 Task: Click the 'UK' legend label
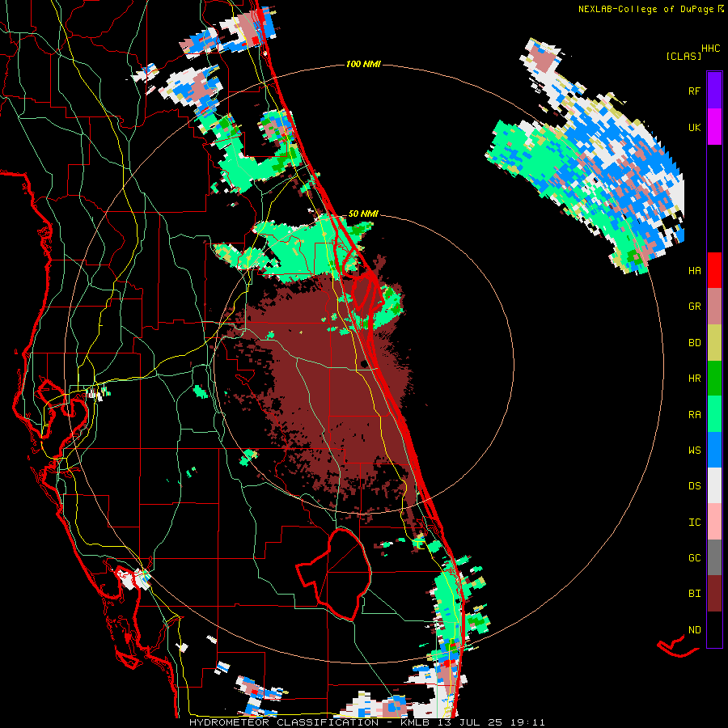tap(694, 127)
